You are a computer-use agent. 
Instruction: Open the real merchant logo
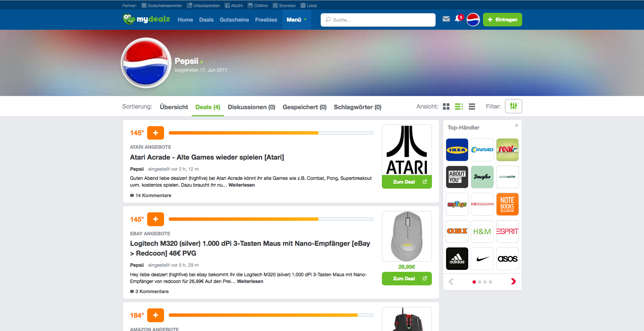pyautogui.click(x=507, y=150)
